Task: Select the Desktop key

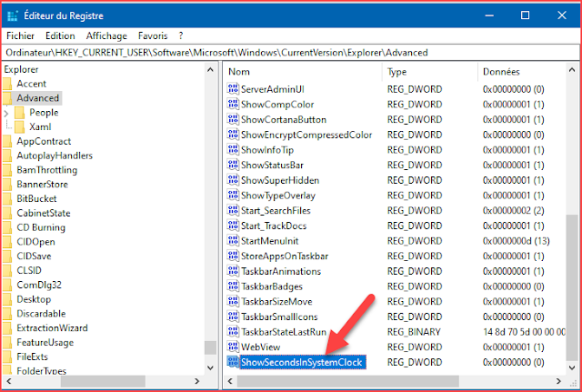Action: pos(34,299)
